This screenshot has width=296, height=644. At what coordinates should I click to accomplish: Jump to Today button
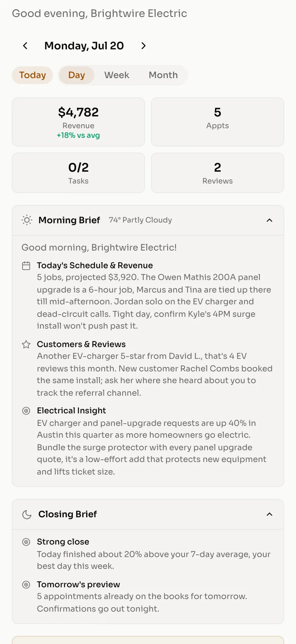tap(32, 75)
